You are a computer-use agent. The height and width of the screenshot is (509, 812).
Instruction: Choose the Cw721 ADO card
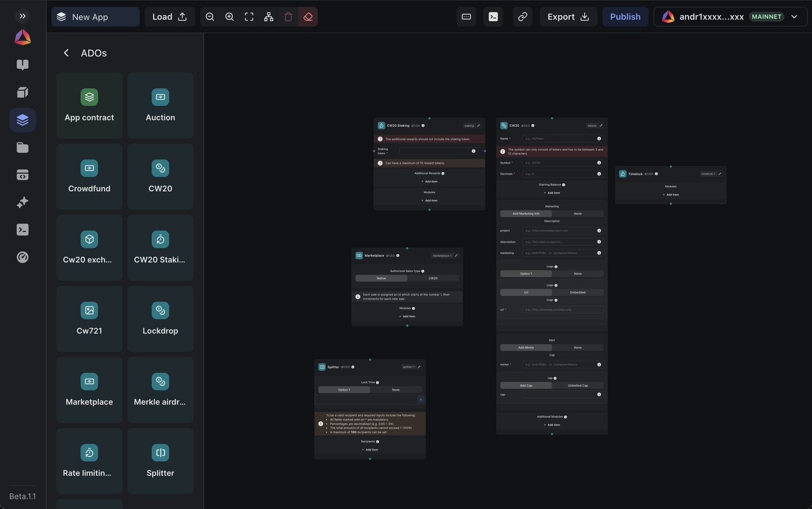click(89, 319)
